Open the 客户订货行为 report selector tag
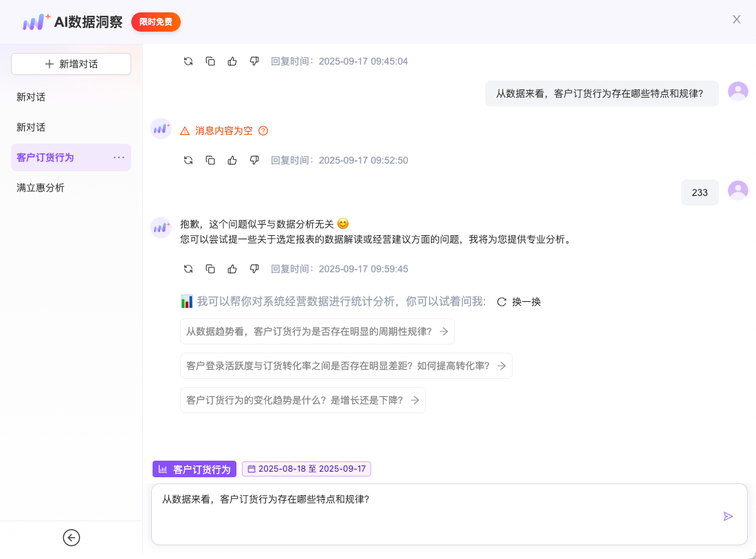The height and width of the screenshot is (559, 756). 194,469
